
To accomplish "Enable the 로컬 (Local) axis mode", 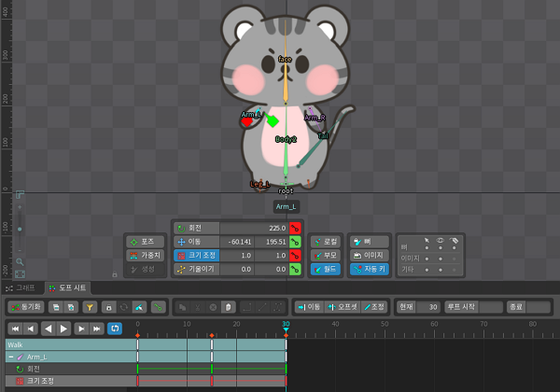I will (x=326, y=242).
